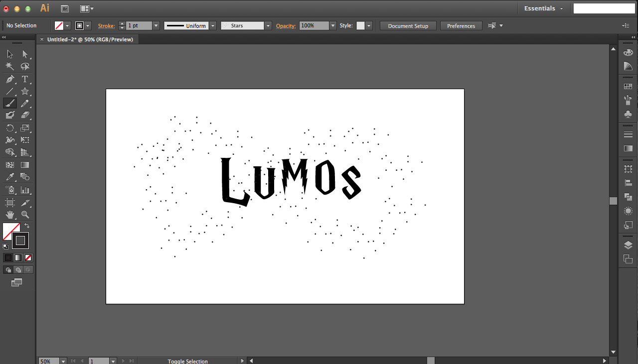Select the Eraser tool
Screen dimensions: 638x364
(x=25, y=115)
